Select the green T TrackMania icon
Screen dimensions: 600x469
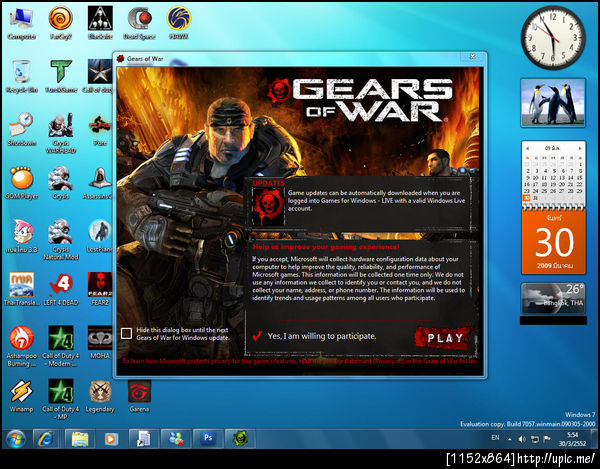61,76
